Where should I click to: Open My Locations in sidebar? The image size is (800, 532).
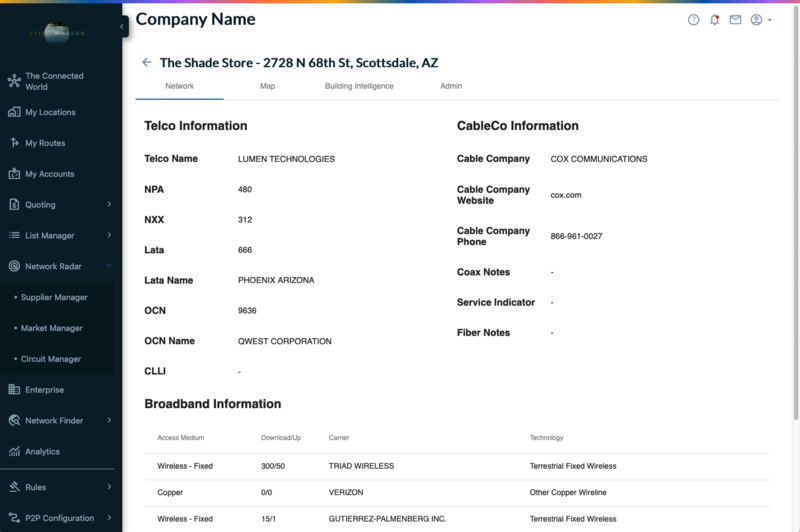50,113
